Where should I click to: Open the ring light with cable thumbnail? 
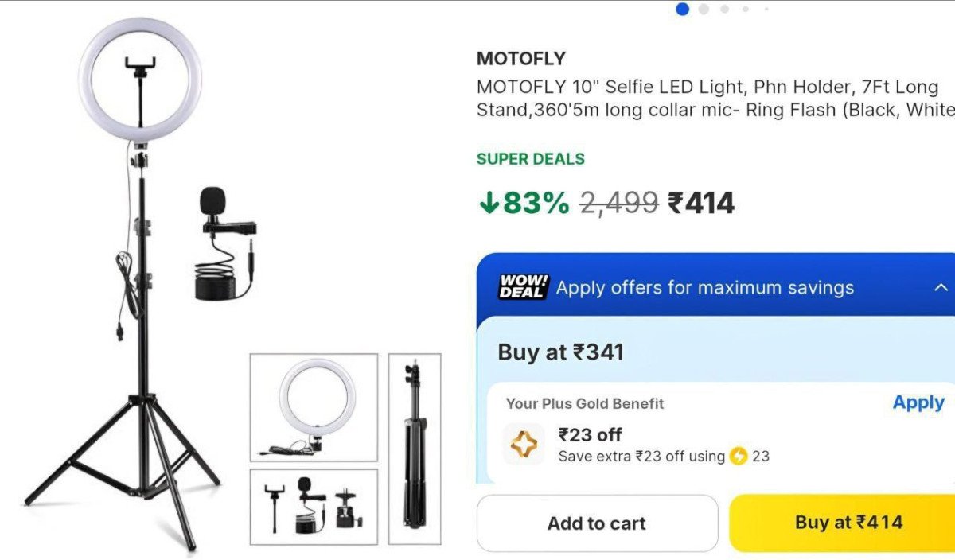tap(314, 407)
